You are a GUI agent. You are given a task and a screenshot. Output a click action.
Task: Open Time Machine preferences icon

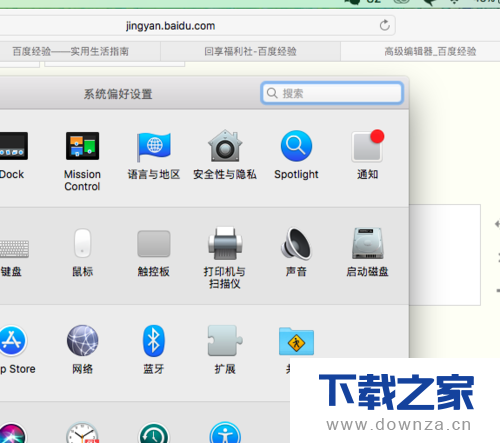point(154,433)
